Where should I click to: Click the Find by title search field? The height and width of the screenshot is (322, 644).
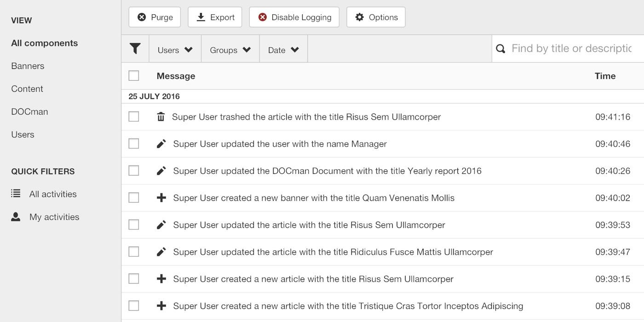(x=571, y=49)
